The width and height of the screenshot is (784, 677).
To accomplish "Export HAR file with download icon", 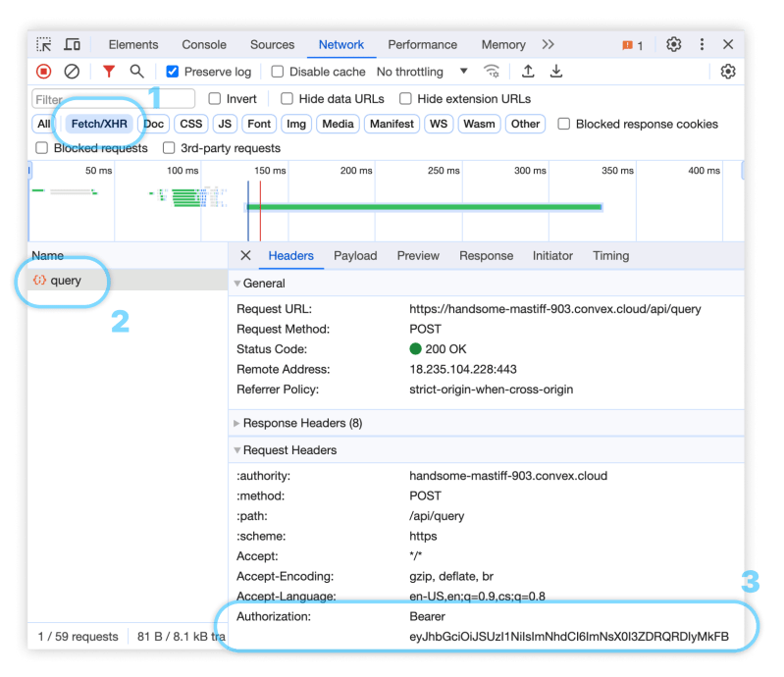I will [x=556, y=72].
